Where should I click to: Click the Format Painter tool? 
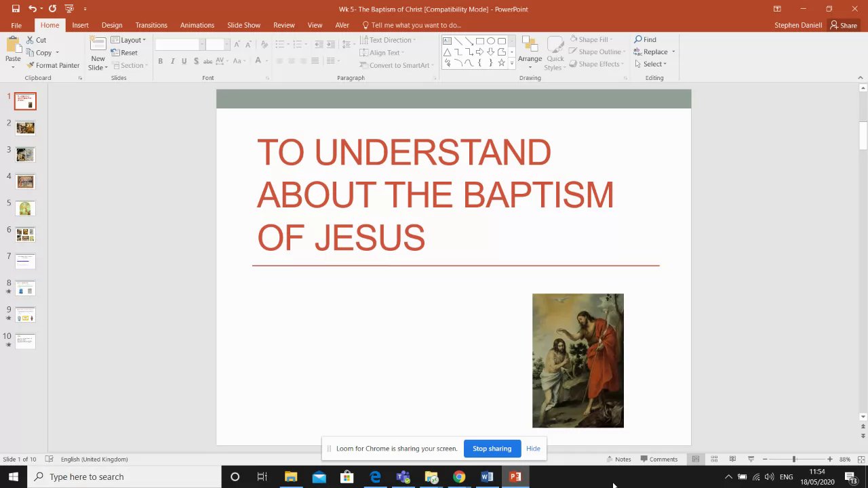coord(53,66)
